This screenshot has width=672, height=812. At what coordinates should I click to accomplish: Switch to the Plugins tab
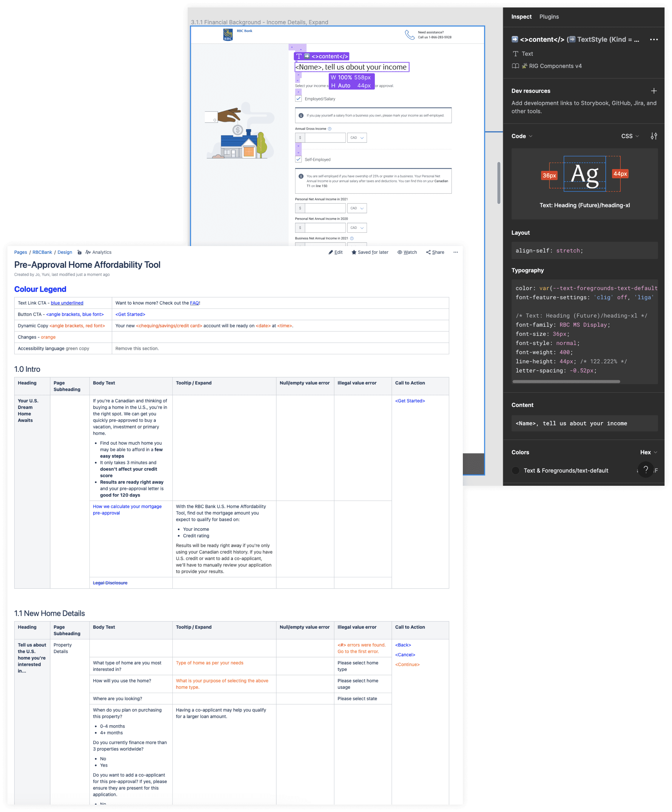point(548,17)
